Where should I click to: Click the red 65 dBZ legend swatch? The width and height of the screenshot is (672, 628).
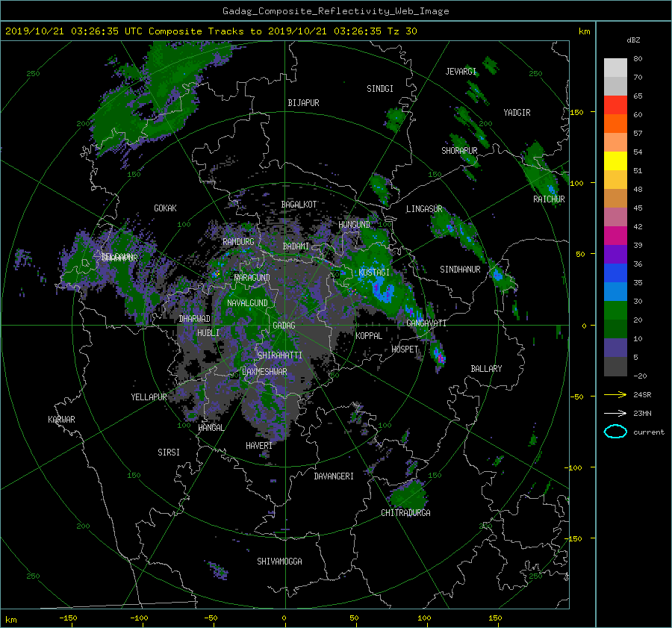(x=615, y=105)
